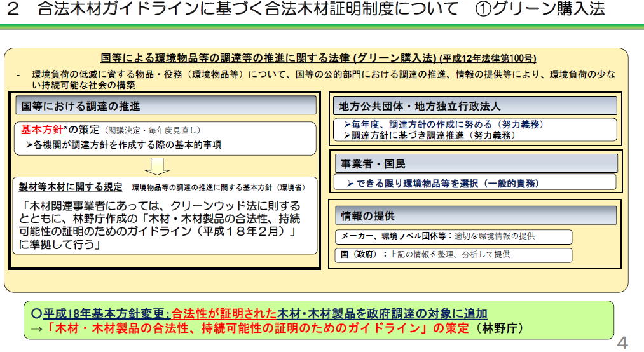This screenshot has height=352, width=644.
Task: Click the circle bullet before 平成18年基本方針変更
Action: coord(36,313)
